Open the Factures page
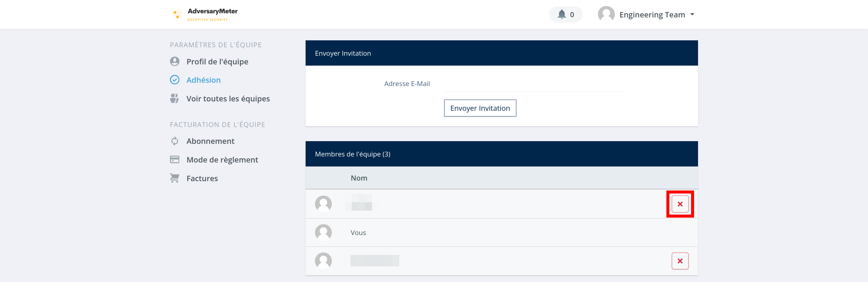The width and height of the screenshot is (868, 282). pos(202,178)
